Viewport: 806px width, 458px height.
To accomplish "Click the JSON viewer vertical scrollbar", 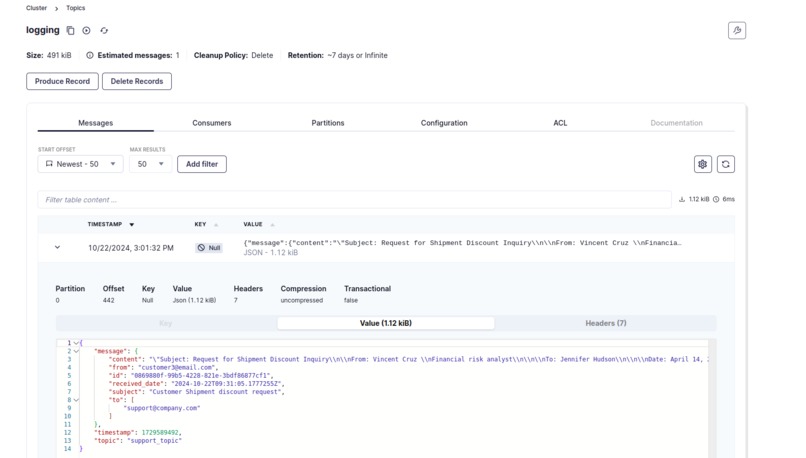I will (712, 398).
